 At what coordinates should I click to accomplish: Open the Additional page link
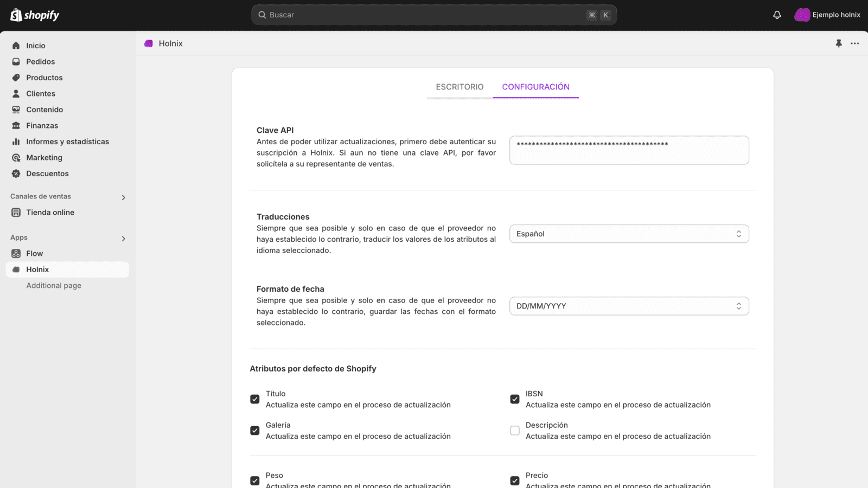tap(54, 285)
